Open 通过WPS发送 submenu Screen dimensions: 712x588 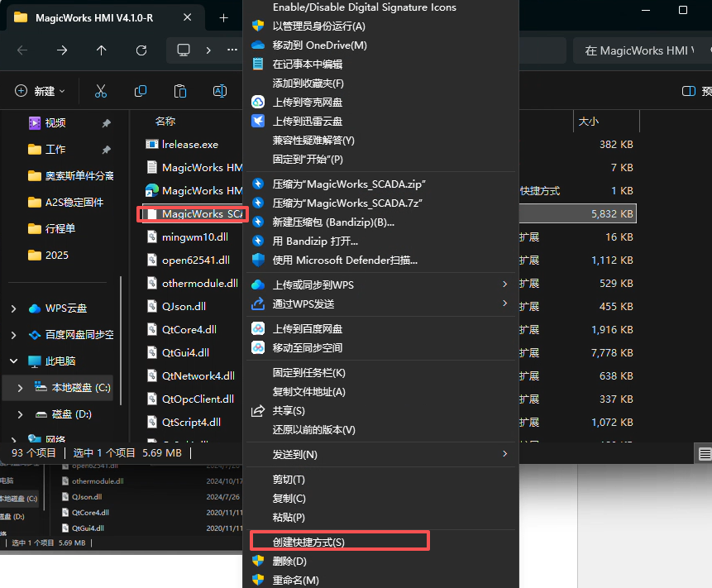pos(380,304)
